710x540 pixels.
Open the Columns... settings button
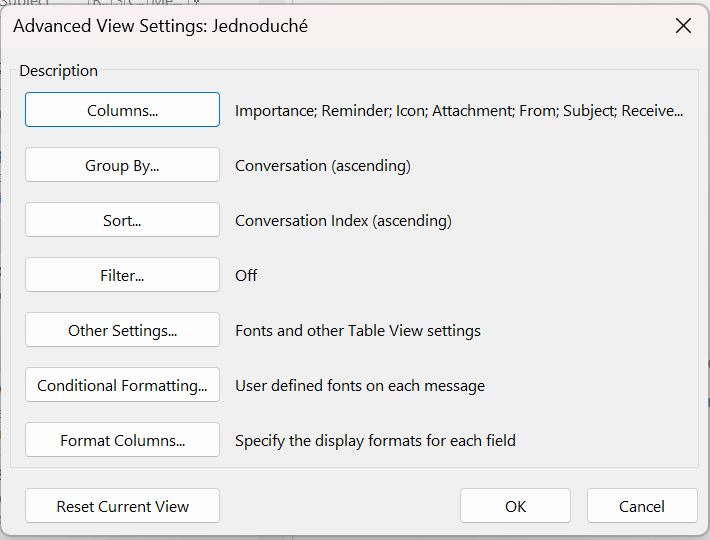[x=122, y=110]
